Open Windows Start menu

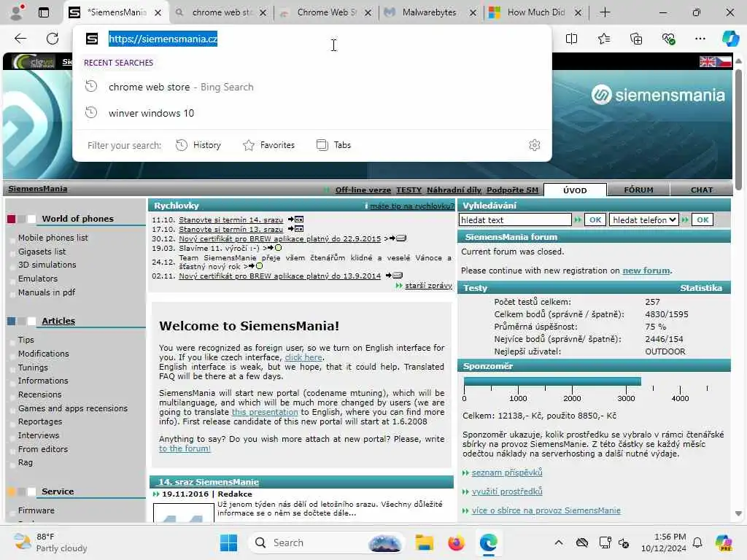[x=228, y=542]
